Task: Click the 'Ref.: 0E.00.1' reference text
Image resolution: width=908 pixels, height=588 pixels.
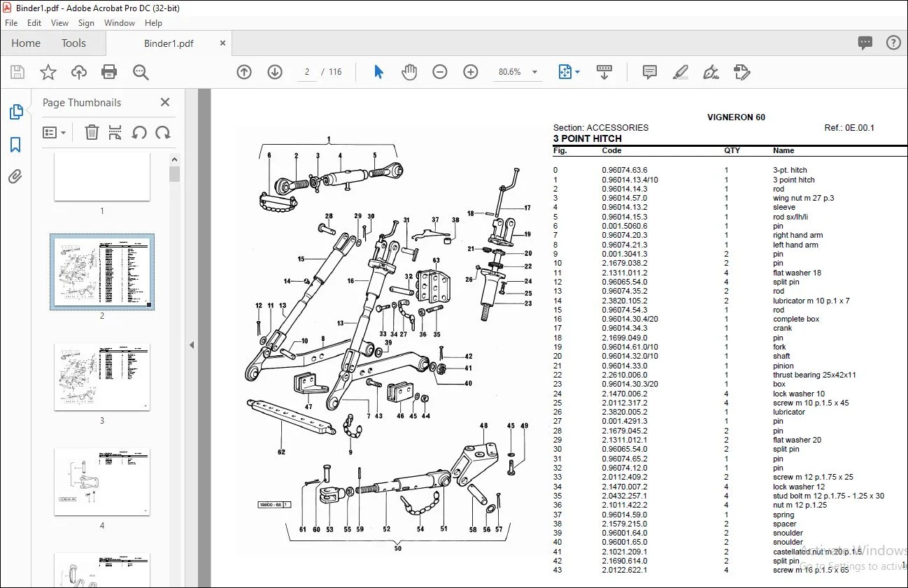Action: click(x=849, y=128)
